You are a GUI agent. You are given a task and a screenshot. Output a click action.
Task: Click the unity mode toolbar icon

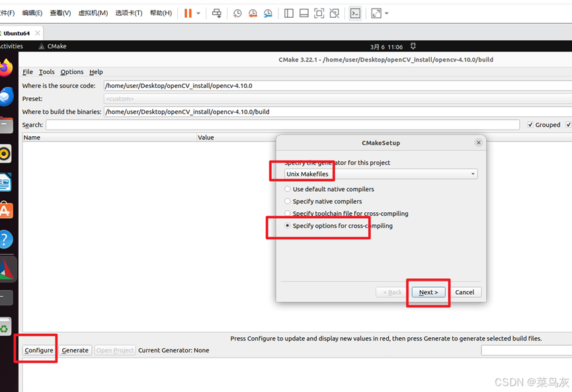click(334, 13)
